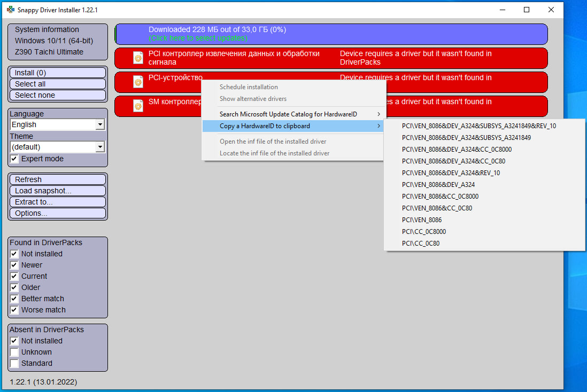Copy HardwareID PCI\VEN_8086&CC_0C8000
Screen dimensions: 587x392
point(484,197)
